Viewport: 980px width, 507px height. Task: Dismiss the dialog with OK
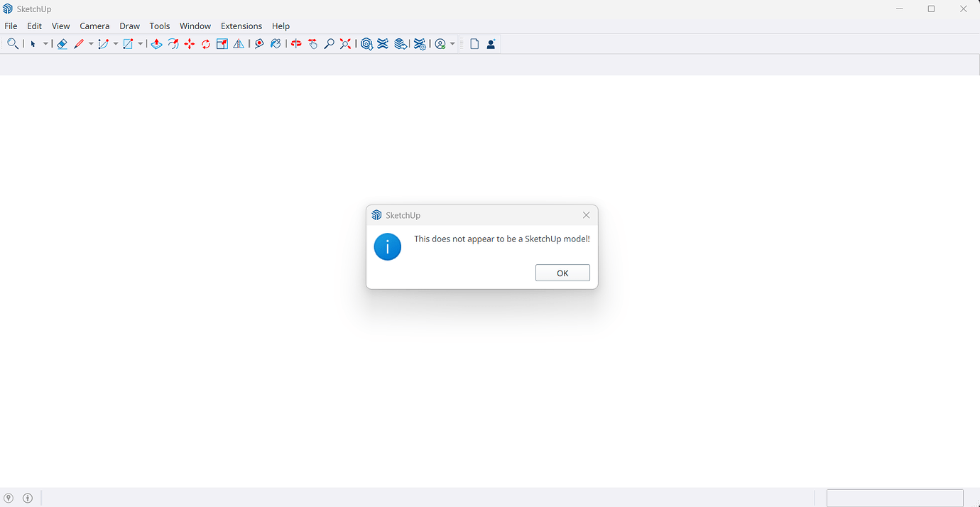562,273
